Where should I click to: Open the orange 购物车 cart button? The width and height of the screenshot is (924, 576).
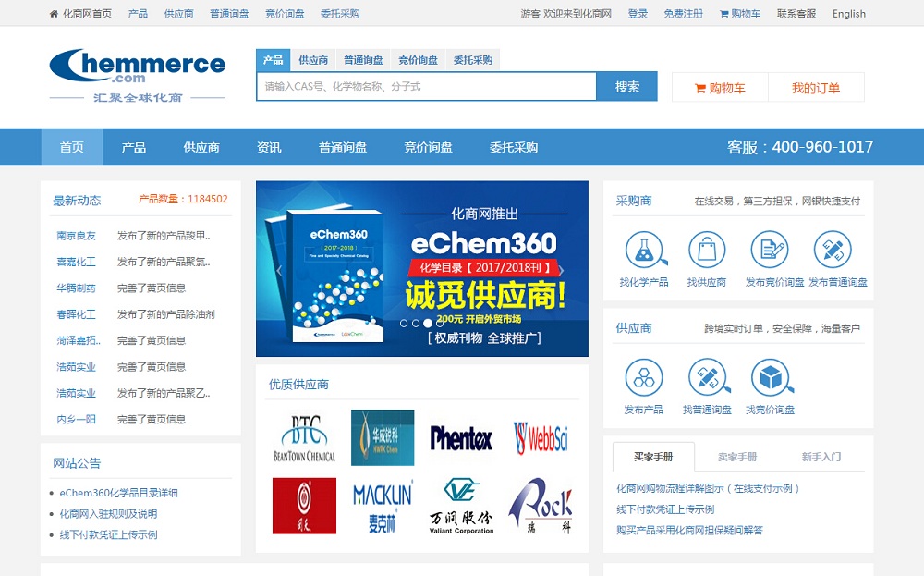tap(720, 88)
